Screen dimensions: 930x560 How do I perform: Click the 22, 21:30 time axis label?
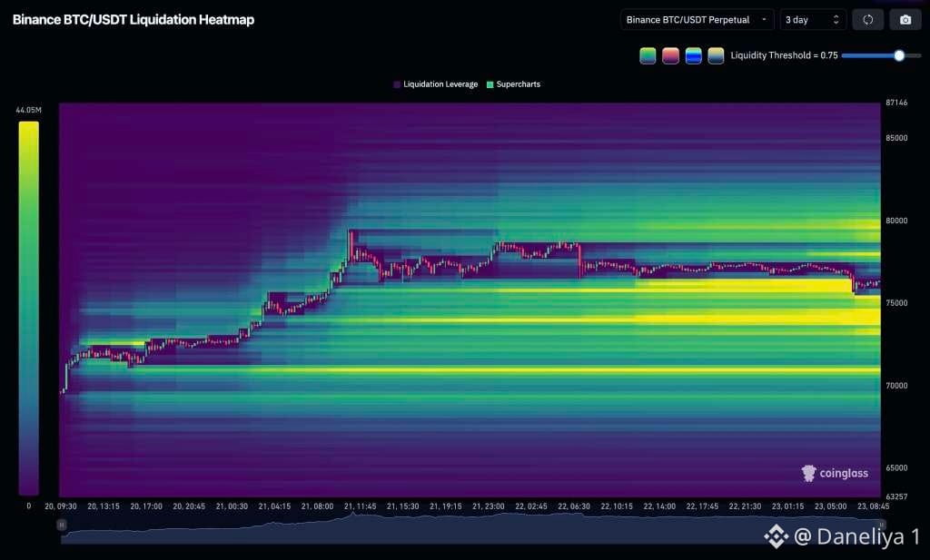(x=745, y=506)
